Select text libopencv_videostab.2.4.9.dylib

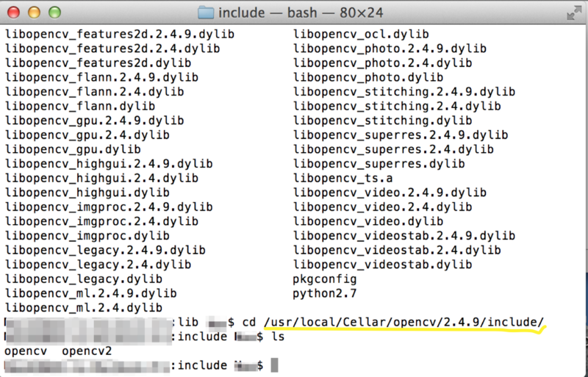point(404,236)
